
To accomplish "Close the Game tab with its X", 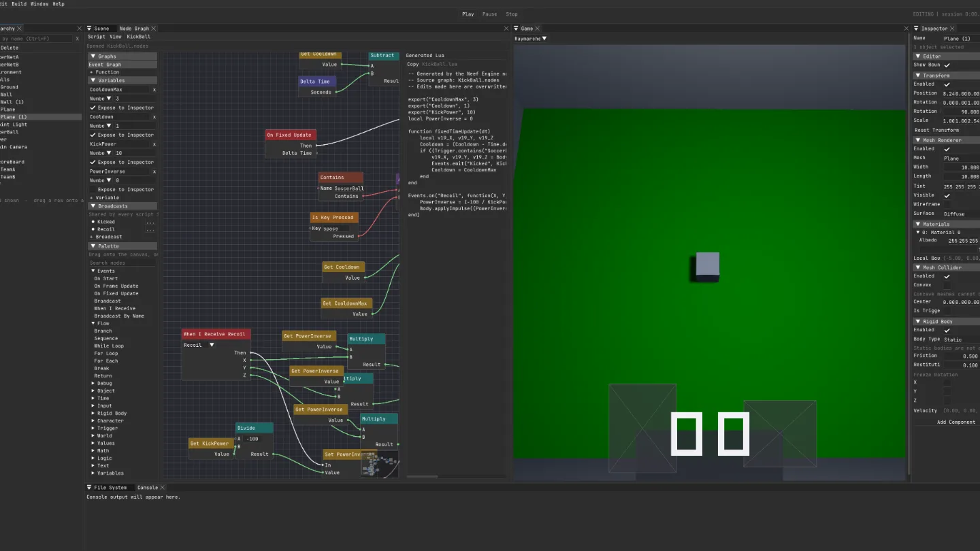I will (x=538, y=29).
